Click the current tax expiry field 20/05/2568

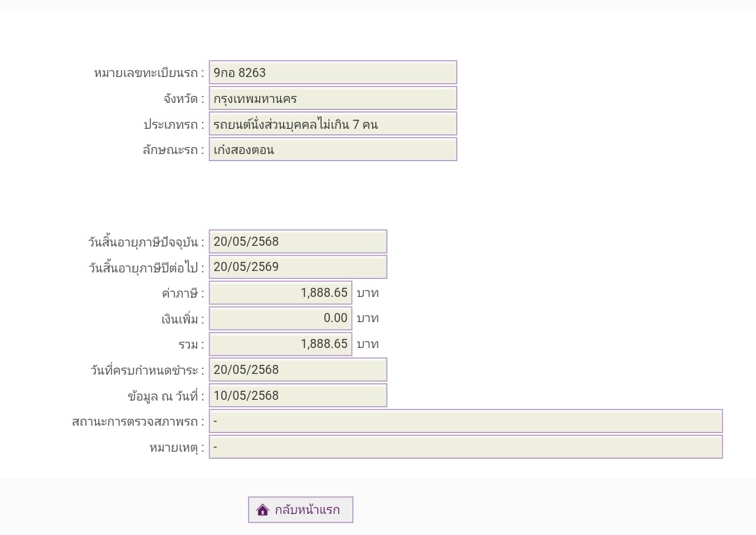[x=298, y=242]
